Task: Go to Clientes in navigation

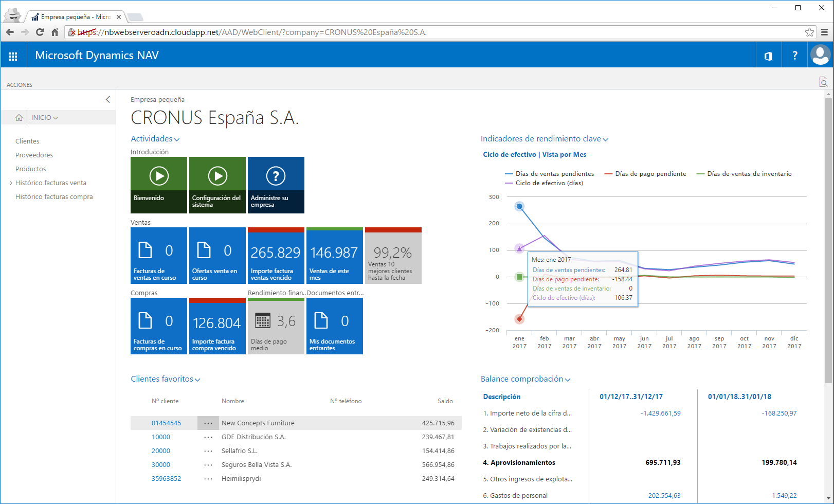Action: 27,141
